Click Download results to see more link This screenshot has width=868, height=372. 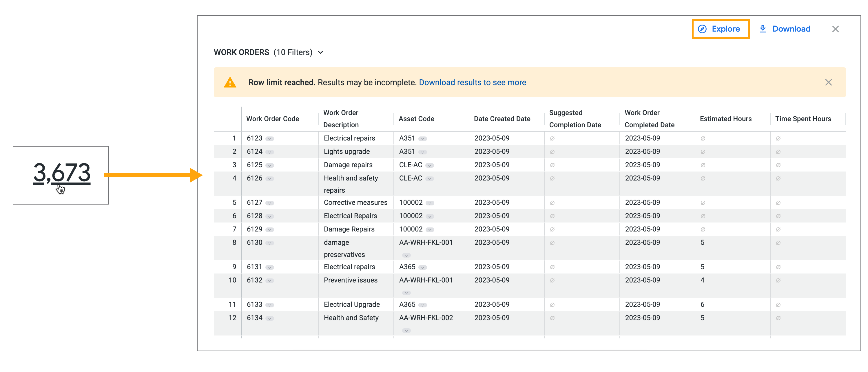point(472,83)
